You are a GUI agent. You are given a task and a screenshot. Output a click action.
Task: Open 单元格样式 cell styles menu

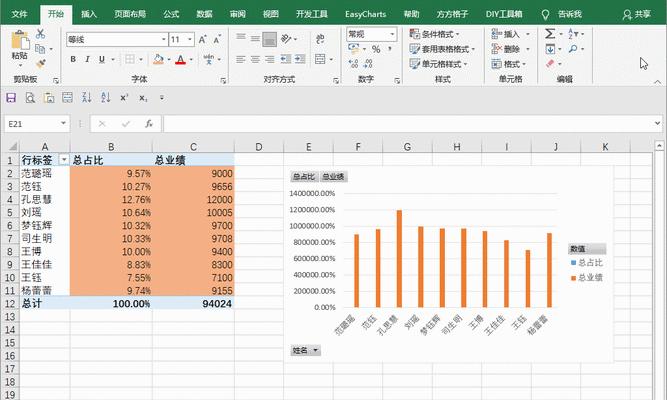point(438,64)
